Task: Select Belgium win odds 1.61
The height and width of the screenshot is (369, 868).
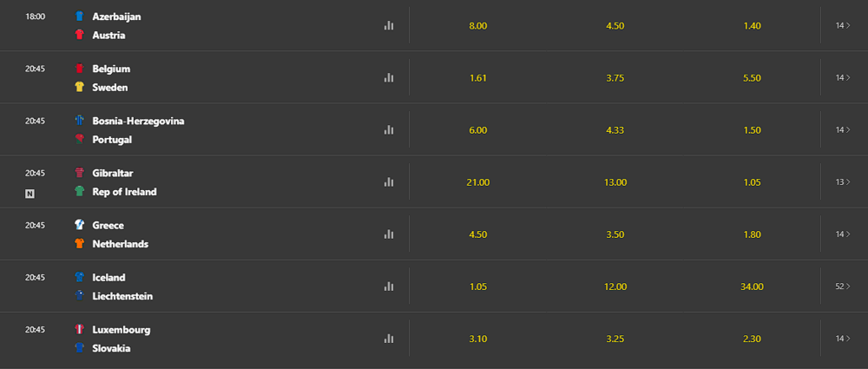Action: click(x=477, y=78)
